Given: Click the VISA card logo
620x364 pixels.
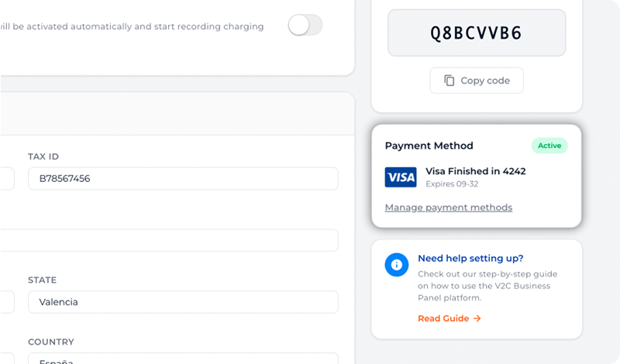Looking at the screenshot, I should (401, 177).
